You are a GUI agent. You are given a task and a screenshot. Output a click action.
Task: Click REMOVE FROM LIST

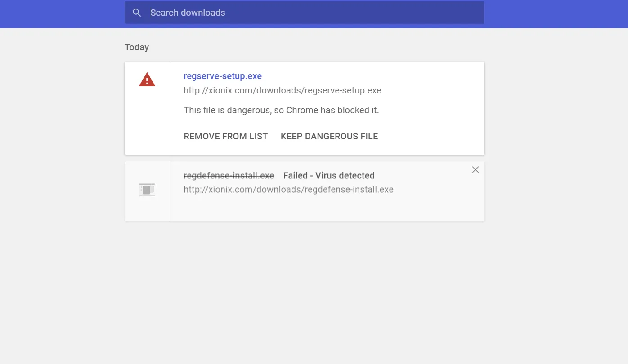coord(226,136)
